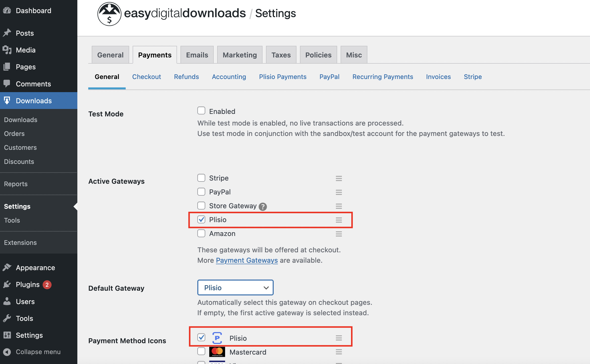This screenshot has width=590, height=364.
Task: Check the Stripe gateway checkbox
Action: (x=201, y=178)
